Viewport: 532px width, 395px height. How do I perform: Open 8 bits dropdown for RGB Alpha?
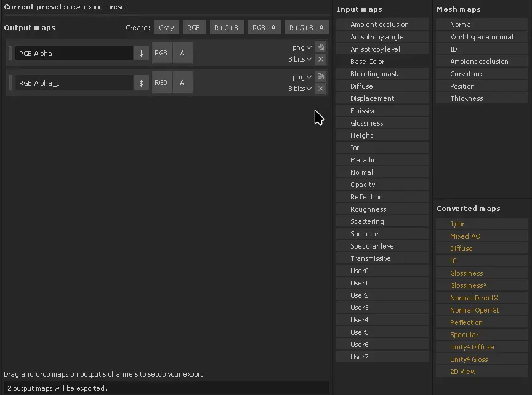click(300, 59)
